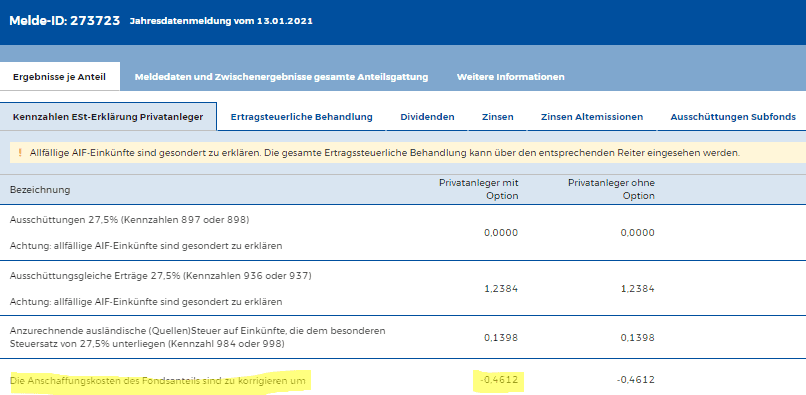
Task: Select the Ausschüttungen 27,5% row label
Action: (130, 220)
